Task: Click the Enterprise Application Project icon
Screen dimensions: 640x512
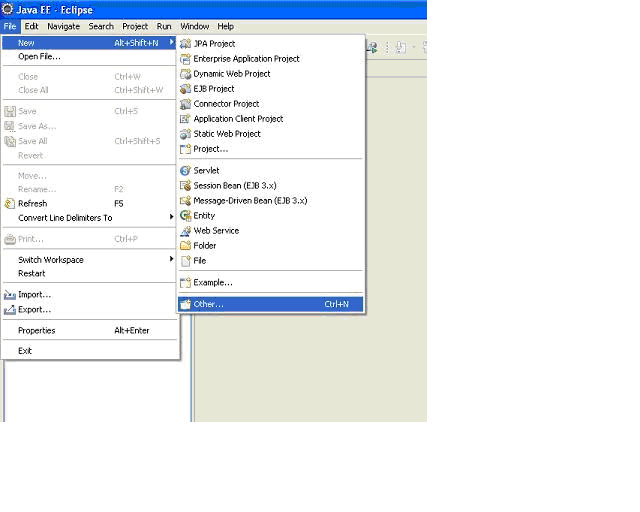Action: [x=185, y=59]
